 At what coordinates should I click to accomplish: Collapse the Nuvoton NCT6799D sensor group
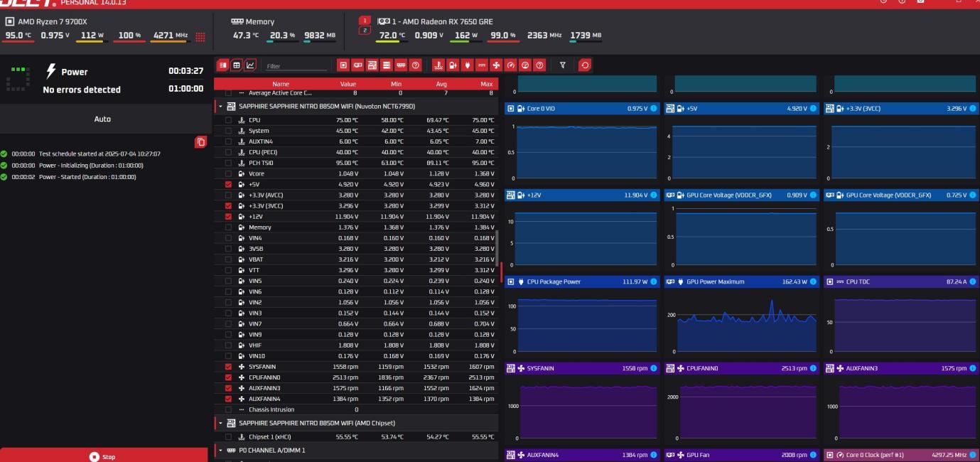click(x=220, y=106)
